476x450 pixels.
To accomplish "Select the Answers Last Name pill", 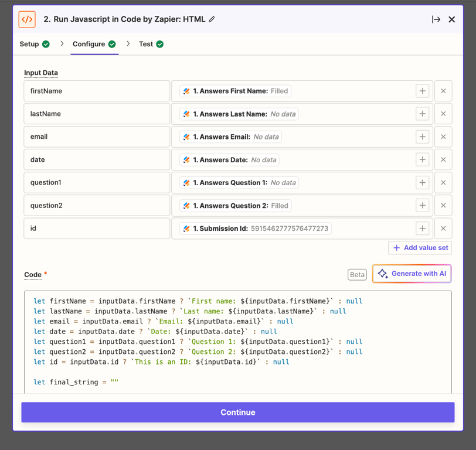I will 239,114.
